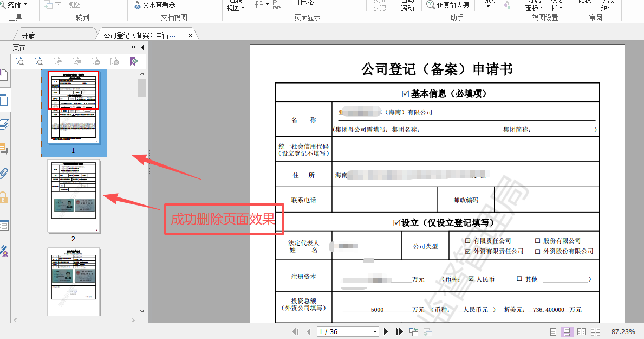Toggle 外资股份有限公司 checkbox
The width and height of the screenshot is (644, 339).
(537, 251)
